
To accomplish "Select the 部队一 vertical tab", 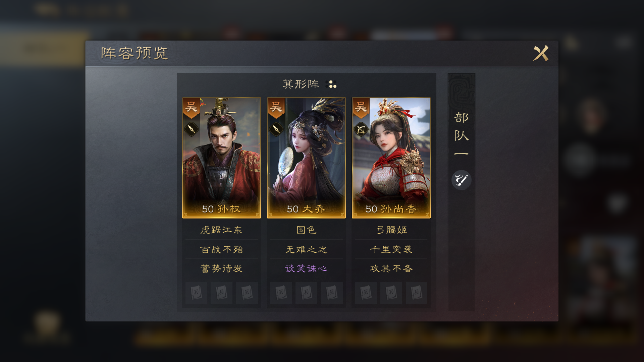I will tap(461, 134).
